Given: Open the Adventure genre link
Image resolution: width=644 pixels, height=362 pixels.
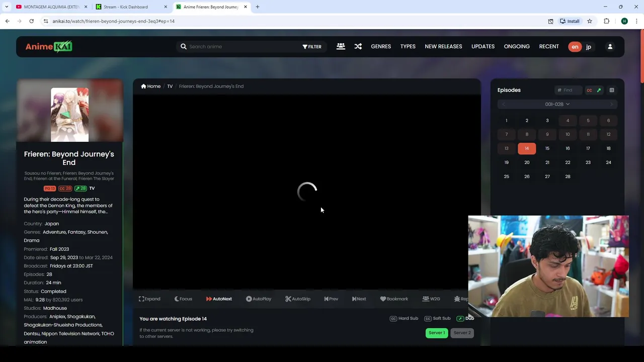Looking at the screenshot, I should [54, 232].
